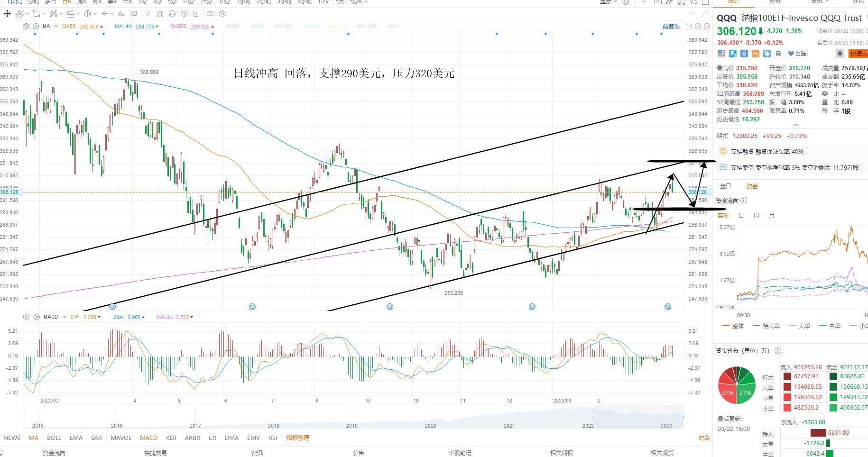This screenshot has height=457, width=868.
Task: Select the Aa text annotation tool
Action: click(122, 14)
